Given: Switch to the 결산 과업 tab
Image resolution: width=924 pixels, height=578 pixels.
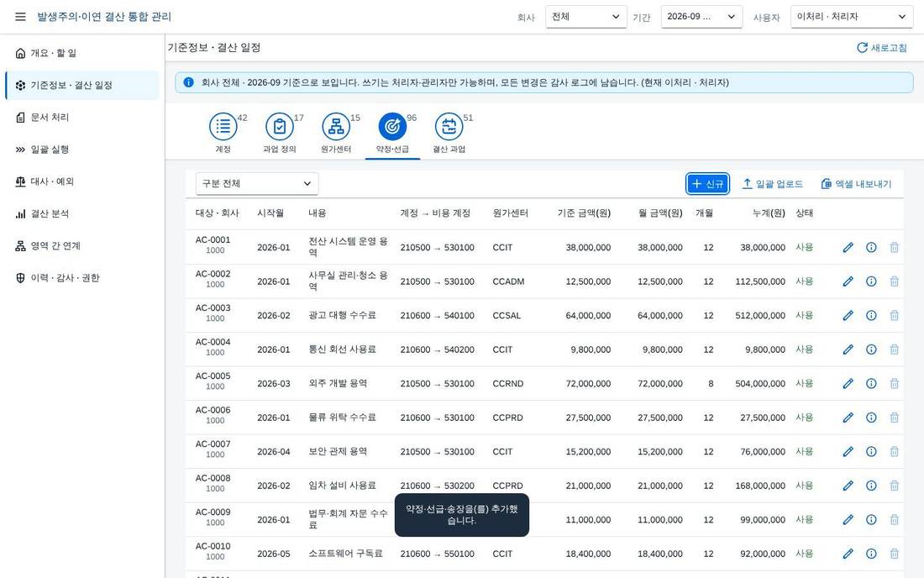Looking at the screenshot, I should pos(449,133).
